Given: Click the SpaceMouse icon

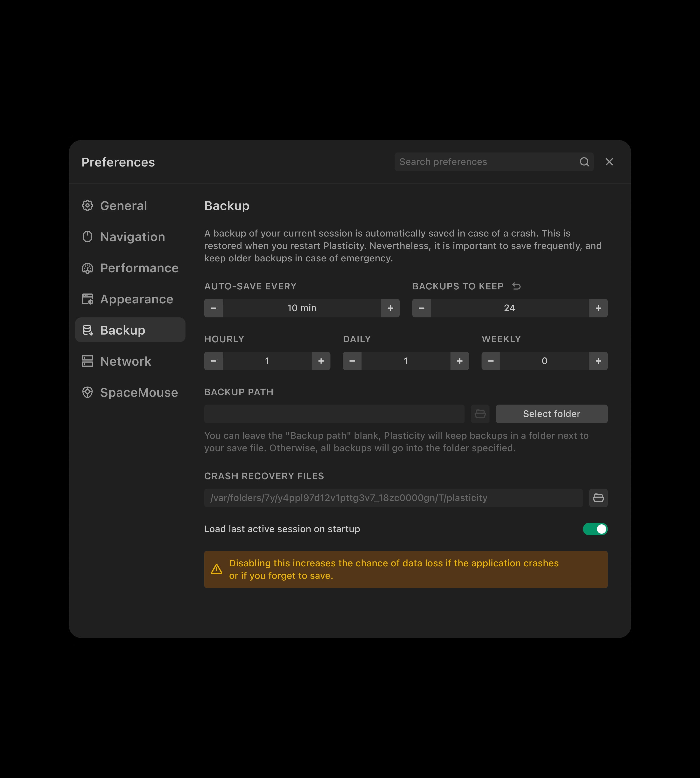Looking at the screenshot, I should pyautogui.click(x=87, y=392).
